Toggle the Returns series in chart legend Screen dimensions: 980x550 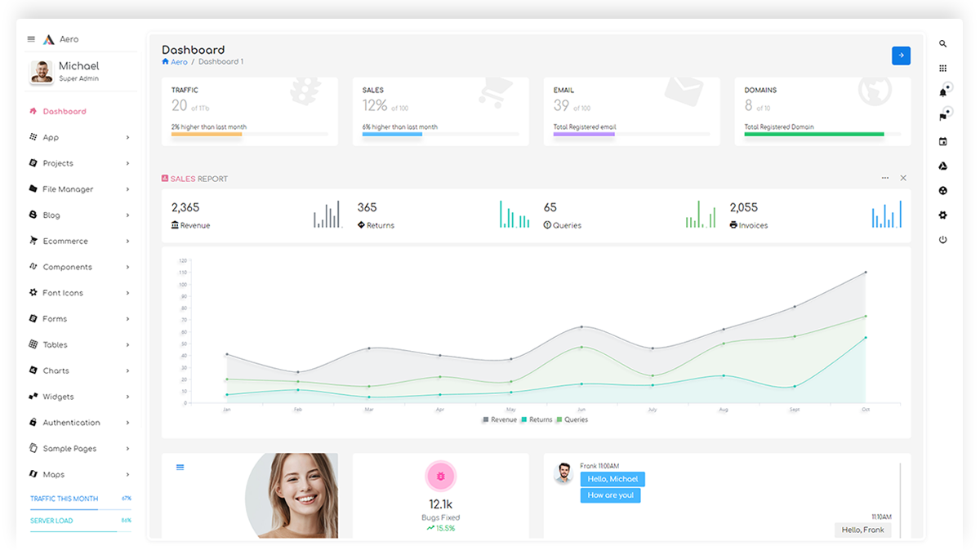click(536, 419)
